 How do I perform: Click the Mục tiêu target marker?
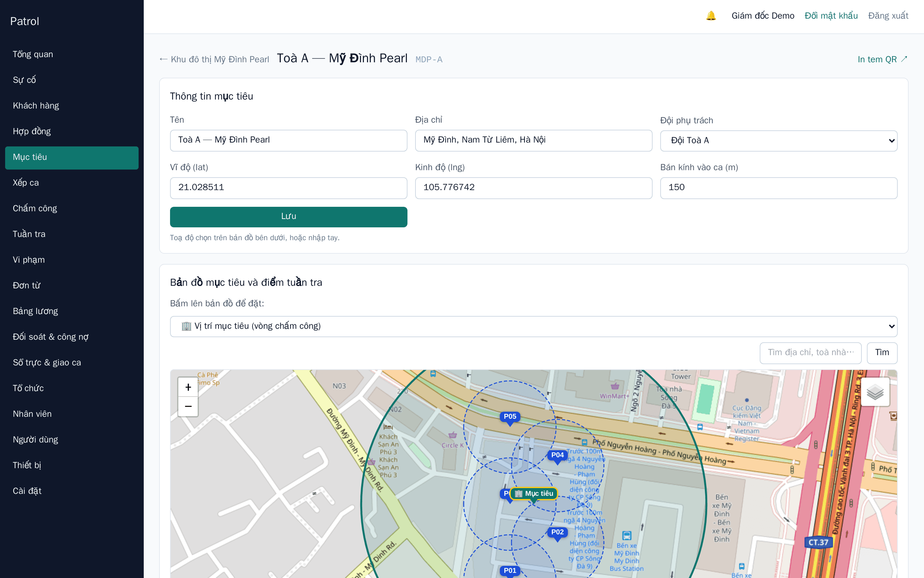pos(534,494)
